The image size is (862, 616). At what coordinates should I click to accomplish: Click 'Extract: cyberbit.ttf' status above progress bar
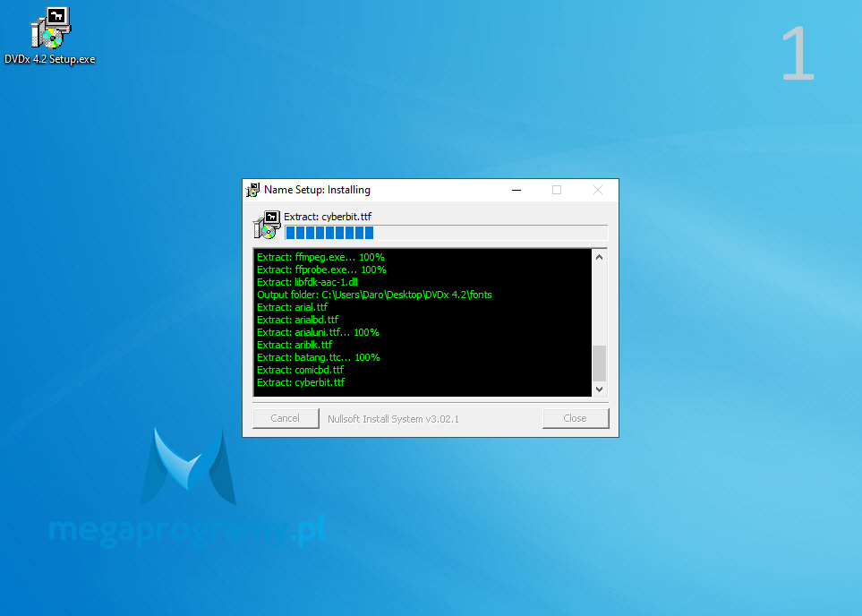click(328, 217)
